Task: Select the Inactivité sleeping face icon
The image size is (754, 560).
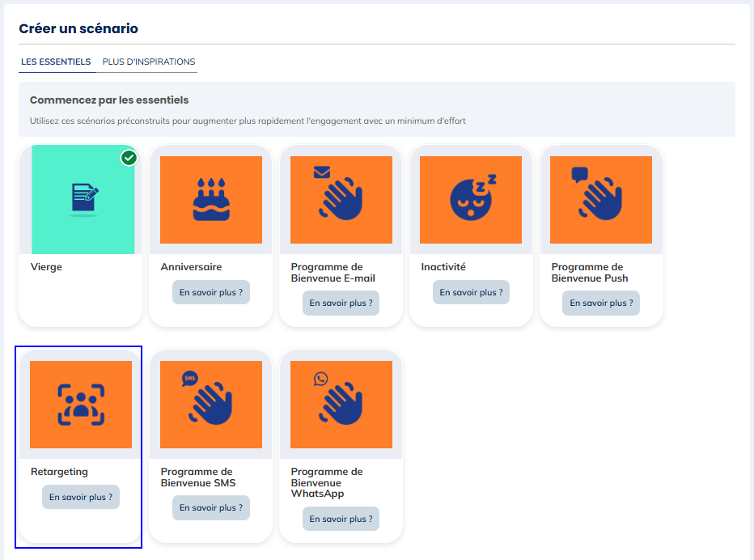Action: 471,199
